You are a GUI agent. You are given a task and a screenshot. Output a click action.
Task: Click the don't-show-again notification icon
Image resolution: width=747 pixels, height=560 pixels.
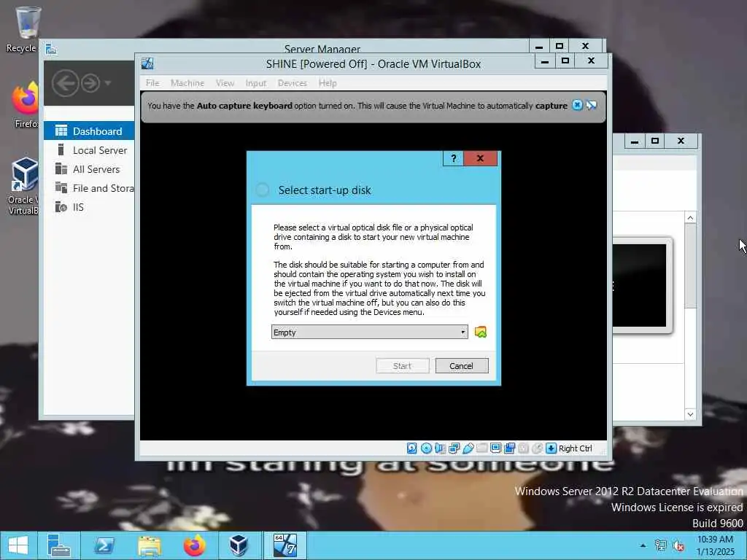[591, 105]
